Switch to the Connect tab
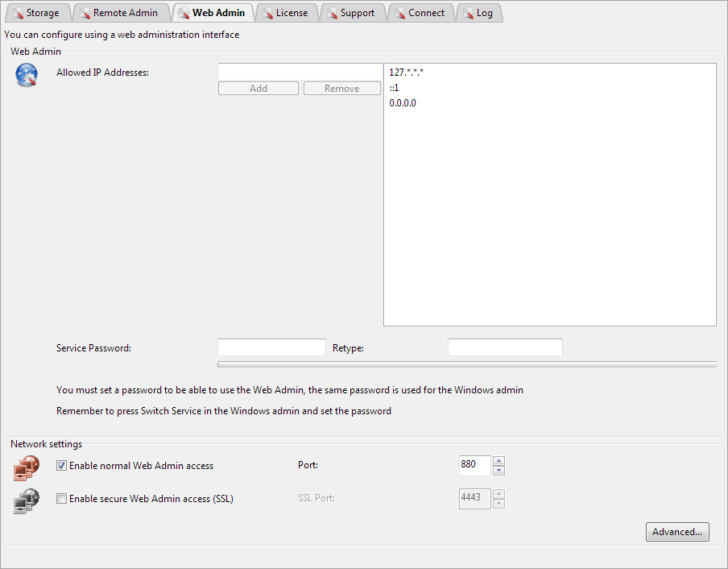 [420, 13]
